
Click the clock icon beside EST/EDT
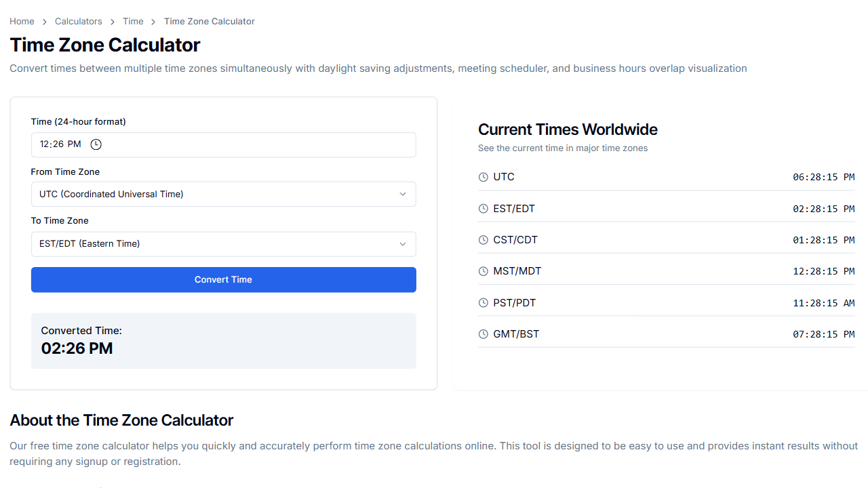483,209
